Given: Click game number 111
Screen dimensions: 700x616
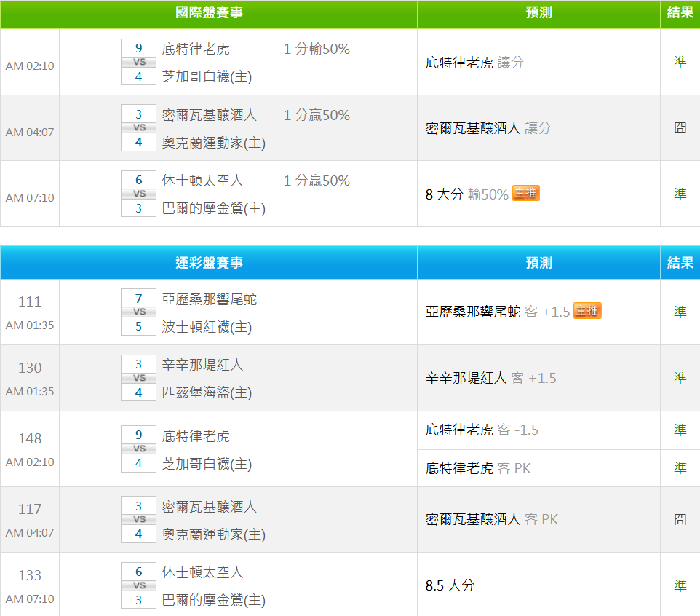Looking at the screenshot, I should (29, 301).
